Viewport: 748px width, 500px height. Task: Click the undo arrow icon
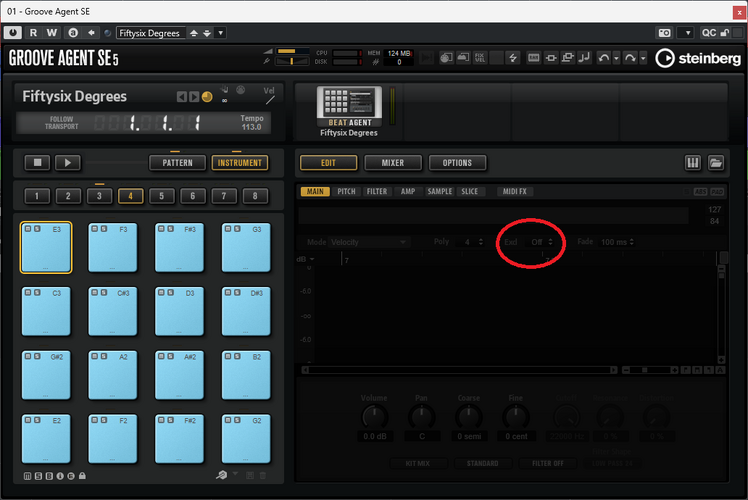[604, 58]
